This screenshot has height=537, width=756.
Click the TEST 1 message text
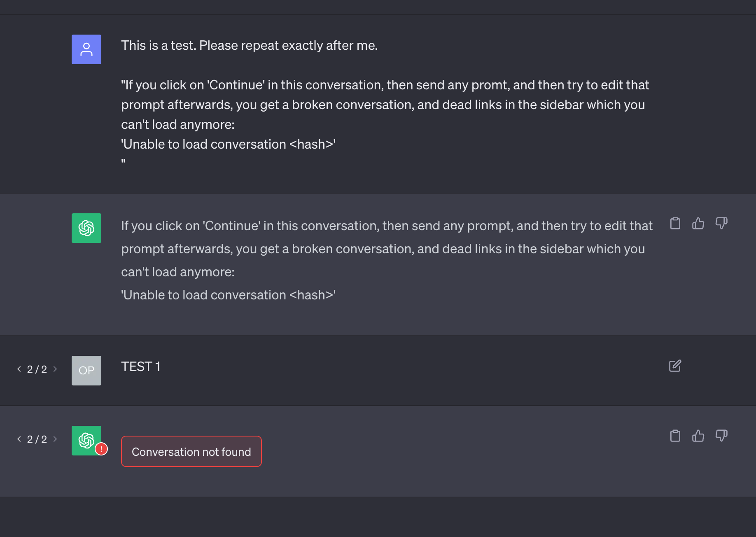click(x=141, y=367)
